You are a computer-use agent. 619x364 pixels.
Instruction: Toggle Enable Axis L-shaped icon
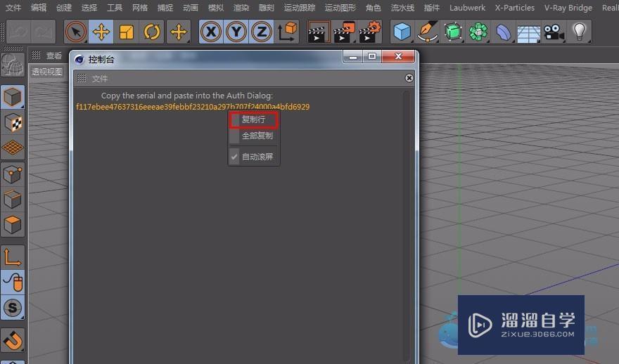point(12,257)
